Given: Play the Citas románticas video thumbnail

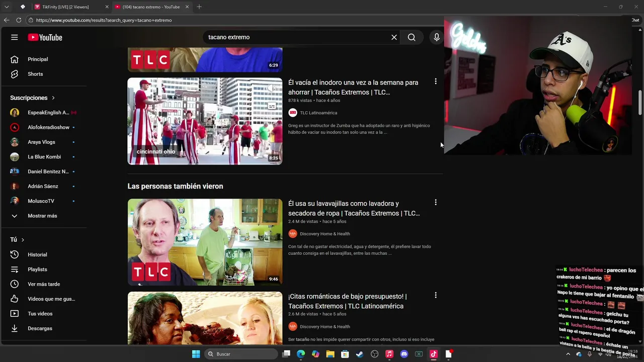Looking at the screenshot, I should click(x=205, y=318).
